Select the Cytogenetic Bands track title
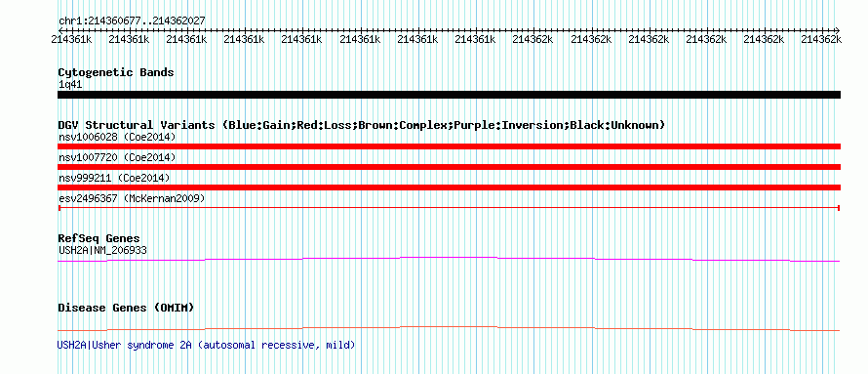The image size is (868, 374). (116, 72)
